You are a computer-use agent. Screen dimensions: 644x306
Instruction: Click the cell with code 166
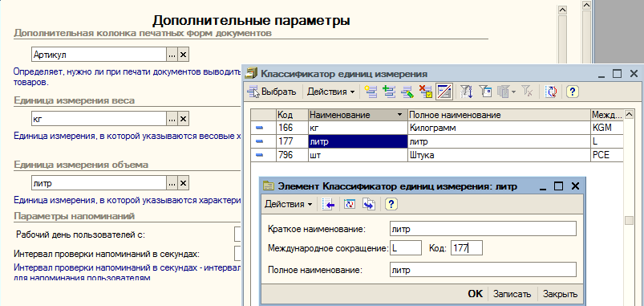point(292,128)
